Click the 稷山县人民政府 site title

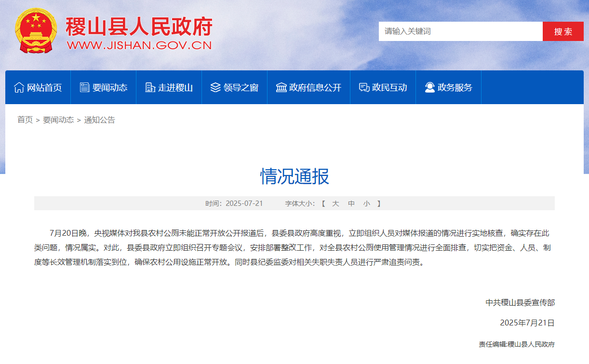coord(139,27)
